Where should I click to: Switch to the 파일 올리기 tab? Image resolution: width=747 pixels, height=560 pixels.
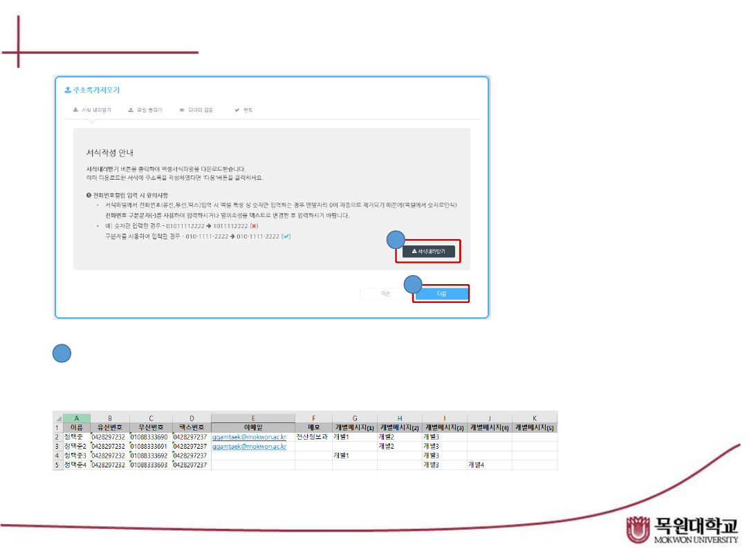145,110
